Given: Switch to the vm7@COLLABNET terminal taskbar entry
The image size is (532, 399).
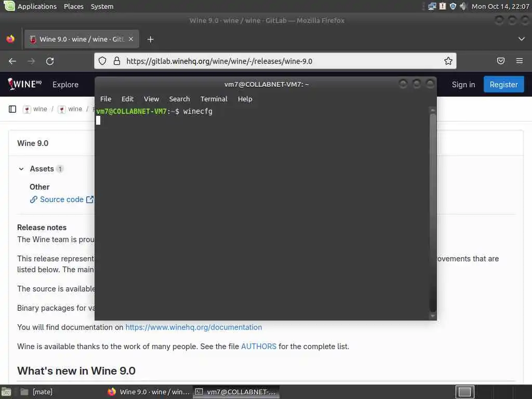Looking at the screenshot, I should pyautogui.click(x=236, y=392).
